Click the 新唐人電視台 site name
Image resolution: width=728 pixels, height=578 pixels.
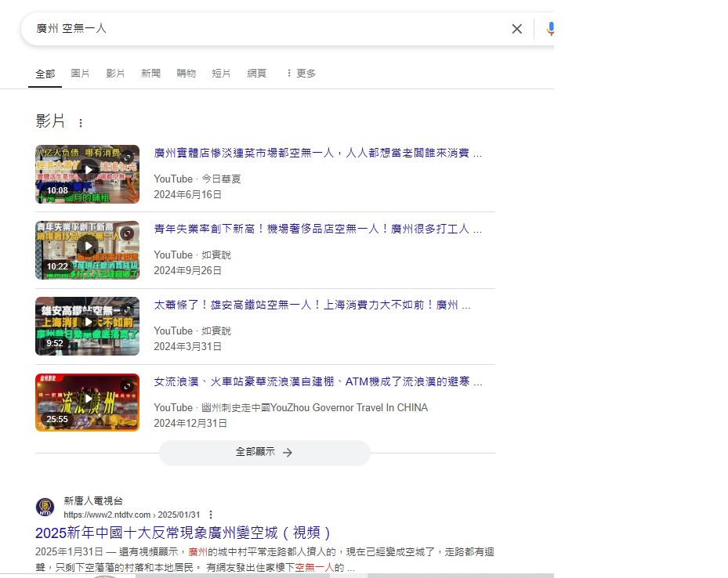(93, 501)
